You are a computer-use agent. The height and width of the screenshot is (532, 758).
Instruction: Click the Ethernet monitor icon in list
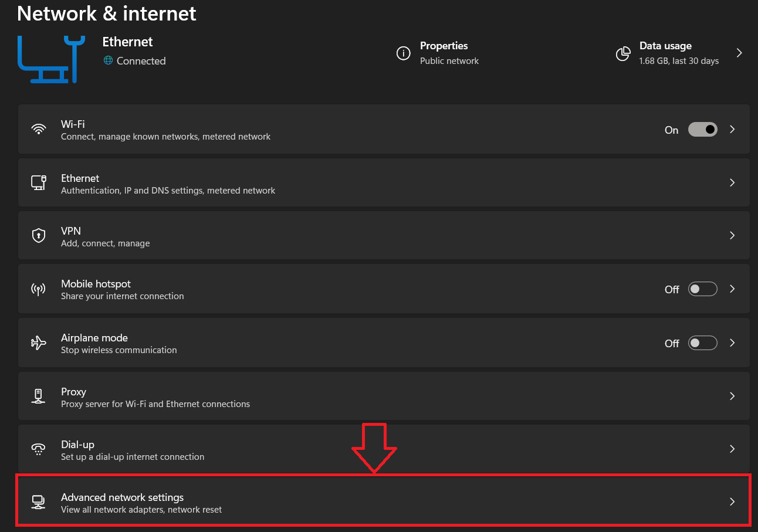click(39, 182)
